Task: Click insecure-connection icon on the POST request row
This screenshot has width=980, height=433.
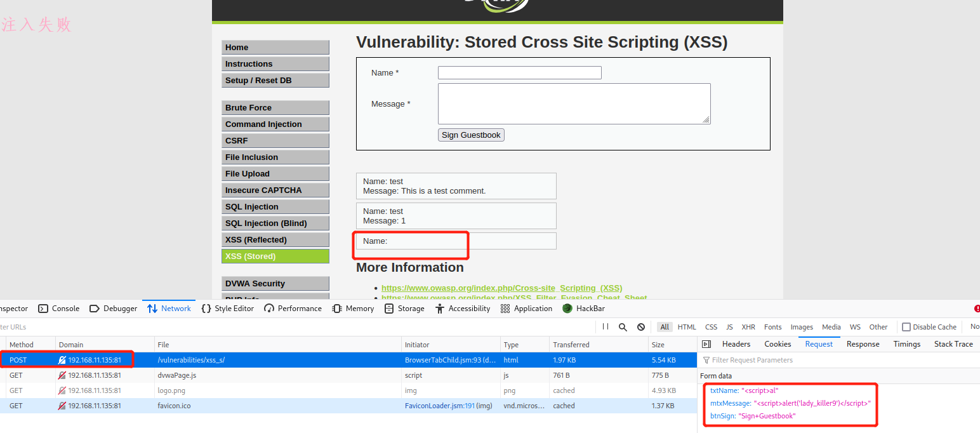Action: (62, 360)
